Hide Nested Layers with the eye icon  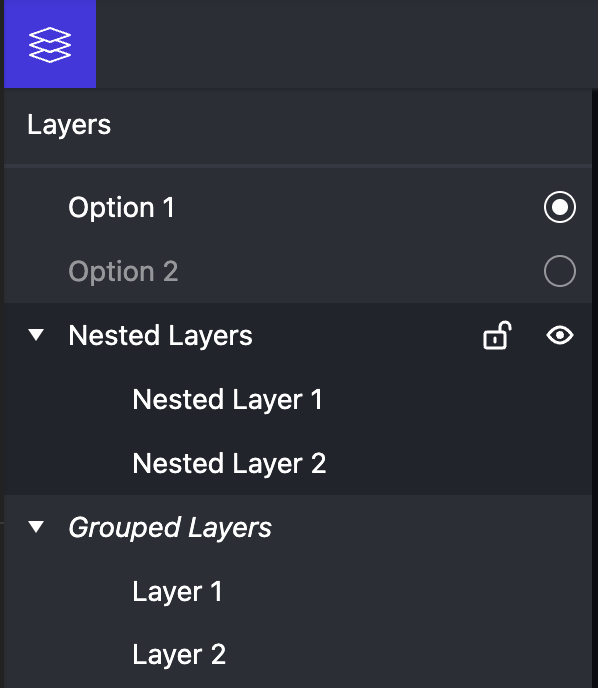tap(560, 336)
